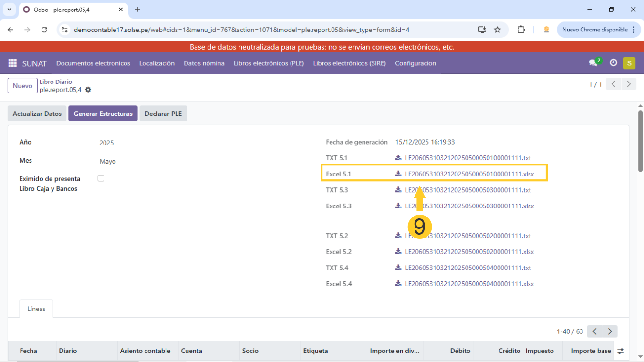644x362 pixels.
Task: Open Chrome extensions puzzle icon
Action: point(521,30)
